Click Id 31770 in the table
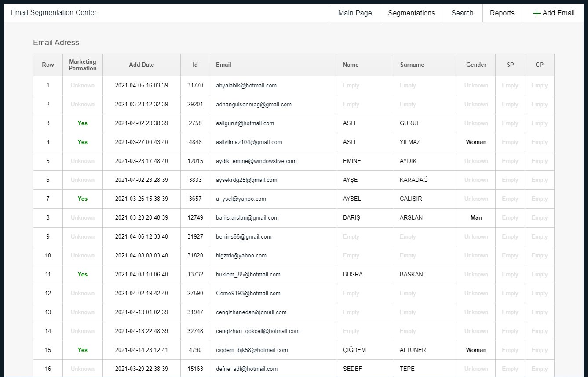588x377 pixels. [x=195, y=86]
